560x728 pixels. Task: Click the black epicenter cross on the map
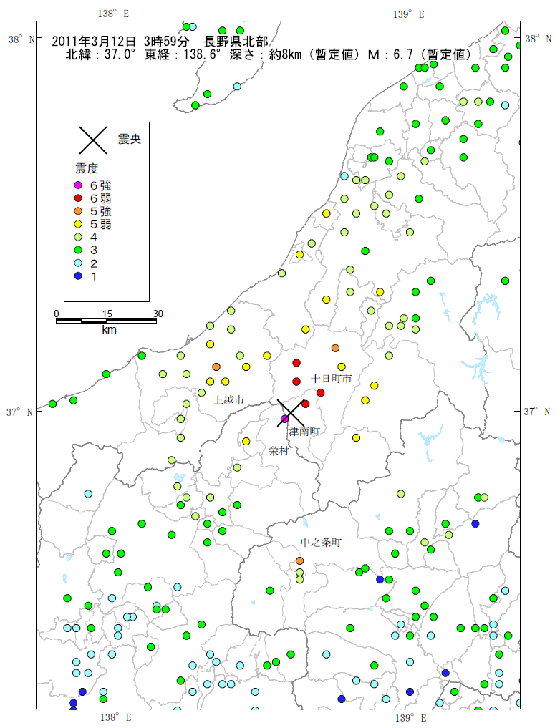pos(291,413)
